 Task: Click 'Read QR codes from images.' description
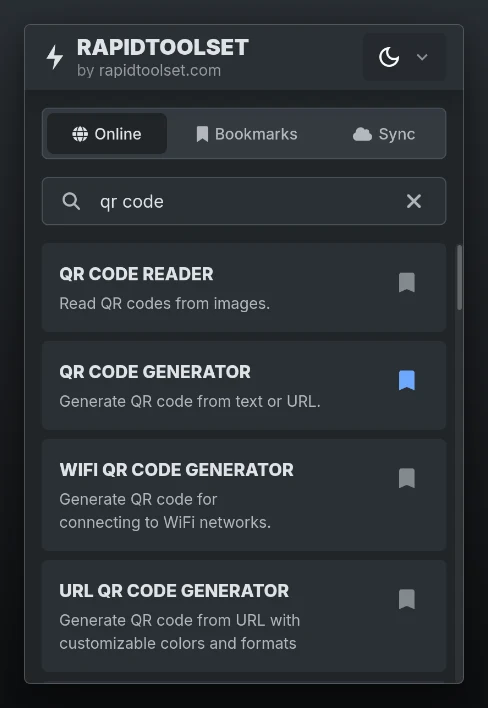click(165, 303)
